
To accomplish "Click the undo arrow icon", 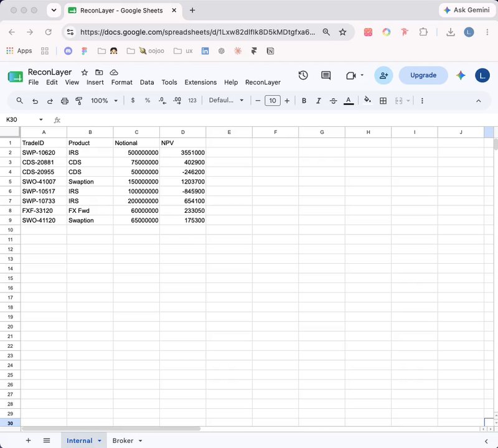I will [35, 101].
